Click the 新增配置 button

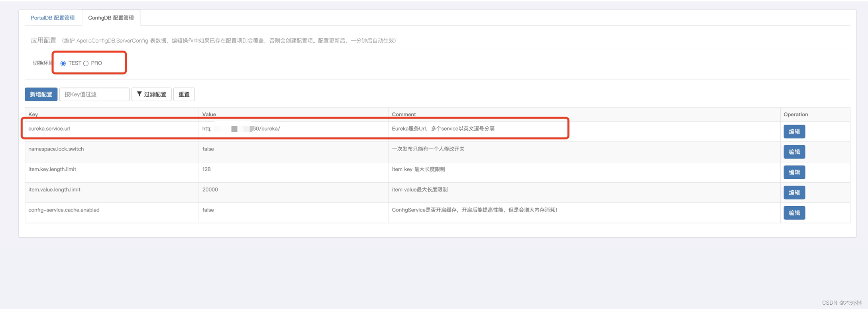click(41, 94)
